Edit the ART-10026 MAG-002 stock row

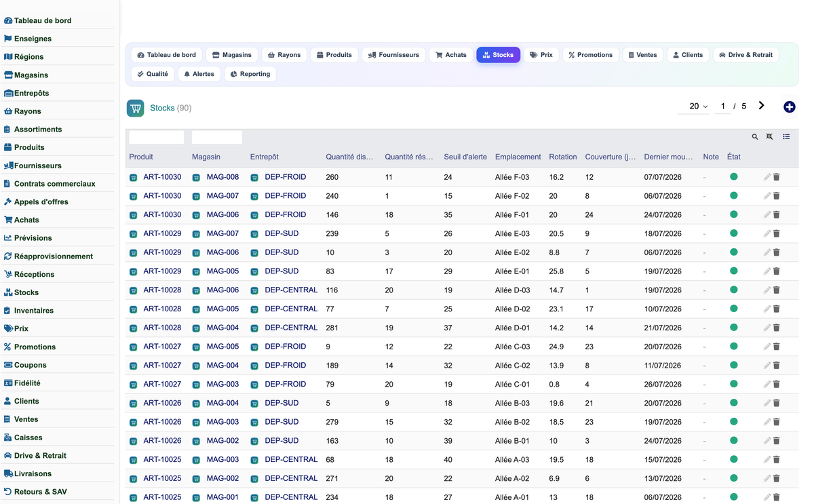click(x=767, y=441)
